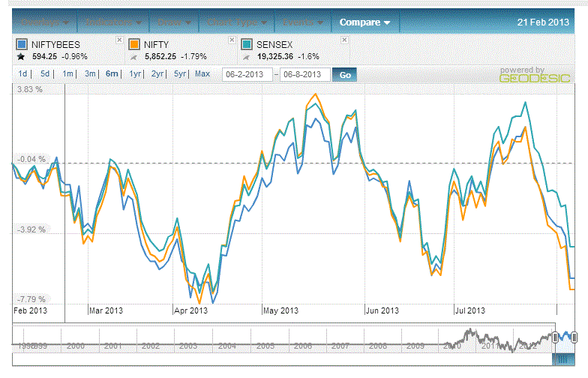Screen dimensions: 588x378
Task: Click the 3.83 % axis value
Action: tap(30, 89)
